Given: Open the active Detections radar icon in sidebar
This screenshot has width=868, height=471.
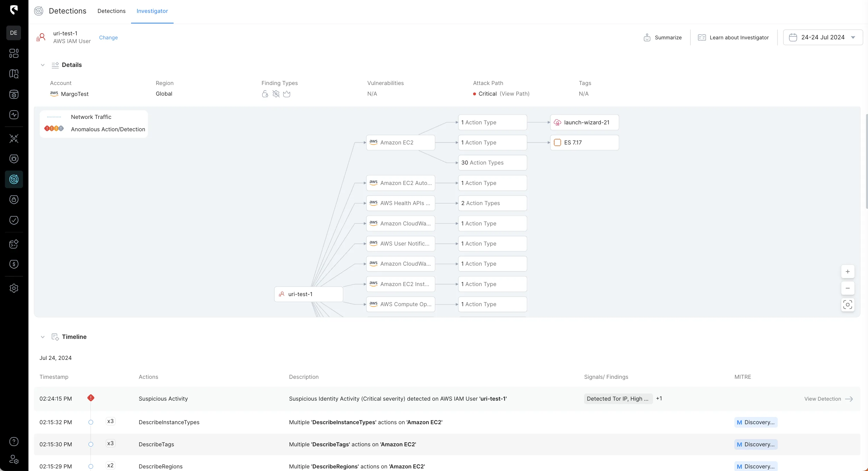Looking at the screenshot, I should tap(14, 179).
